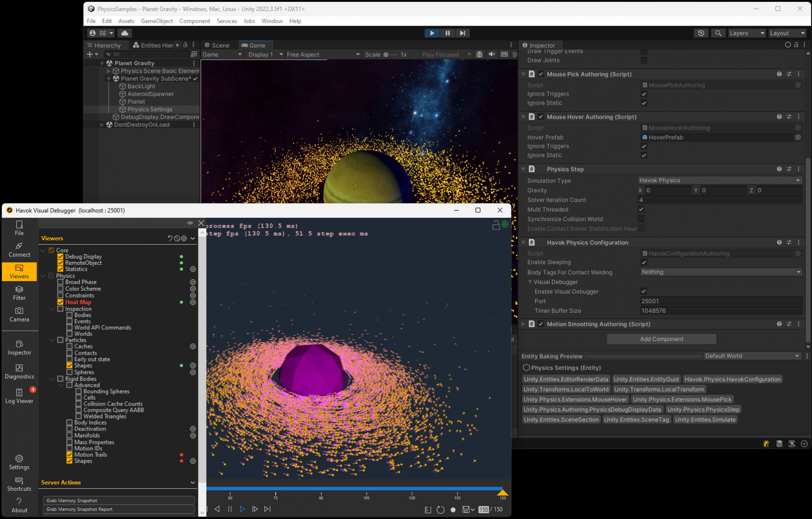Screen dimensions: 812x519
Task: Click the Port input field showing 25001
Action: click(x=721, y=301)
